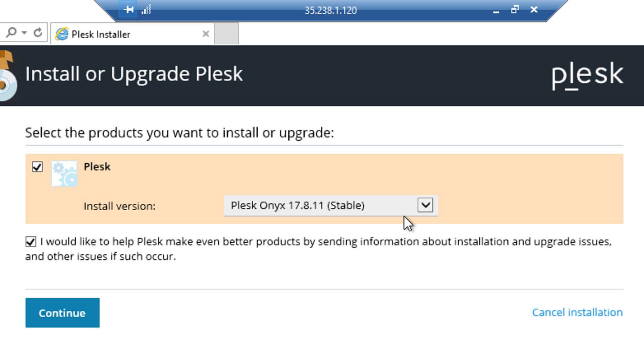The image size is (644, 356).
Task: Click the Plesk gears product icon
Action: pyautogui.click(x=64, y=174)
